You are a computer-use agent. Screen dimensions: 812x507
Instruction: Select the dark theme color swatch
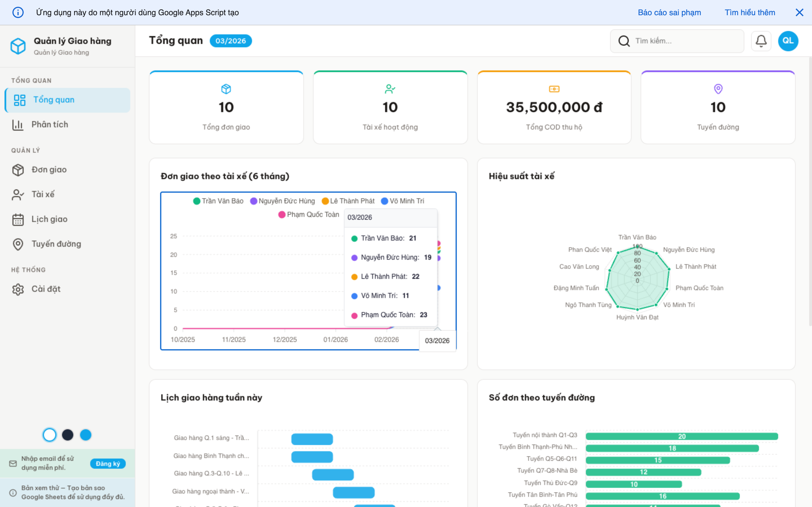(68, 435)
